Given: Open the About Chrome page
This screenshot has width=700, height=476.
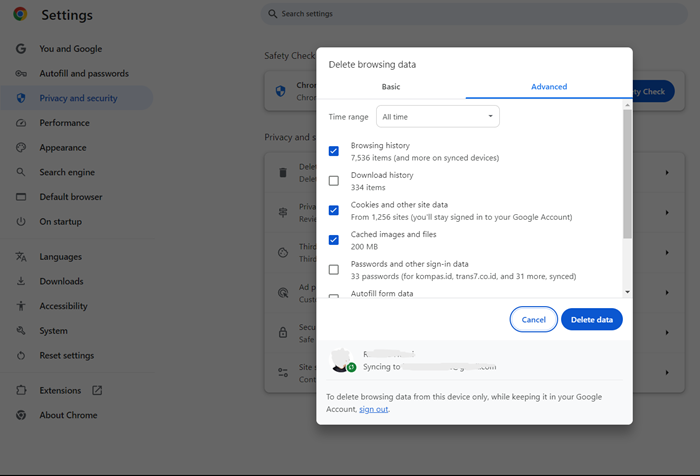Looking at the screenshot, I should [x=68, y=415].
